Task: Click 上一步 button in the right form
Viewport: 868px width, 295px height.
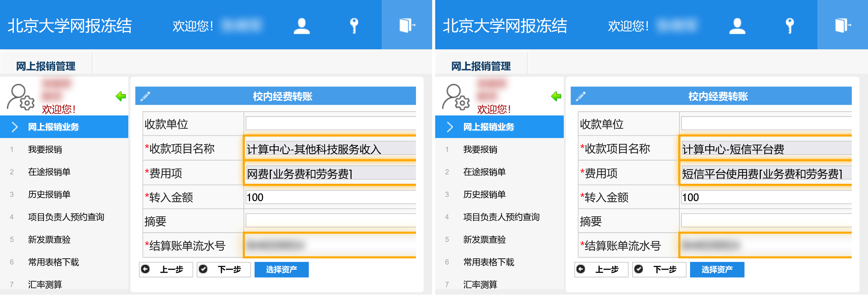Action: click(x=601, y=269)
